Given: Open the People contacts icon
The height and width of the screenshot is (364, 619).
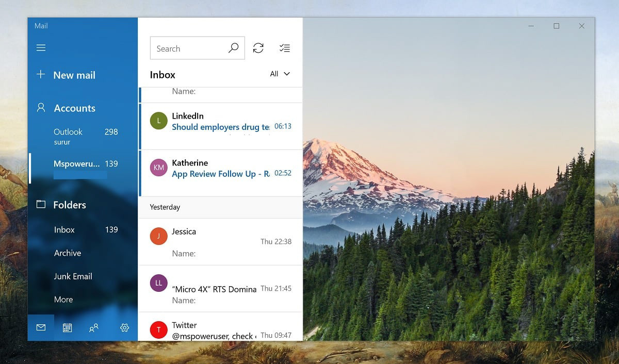Looking at the screenshot, I should [94, 327].
